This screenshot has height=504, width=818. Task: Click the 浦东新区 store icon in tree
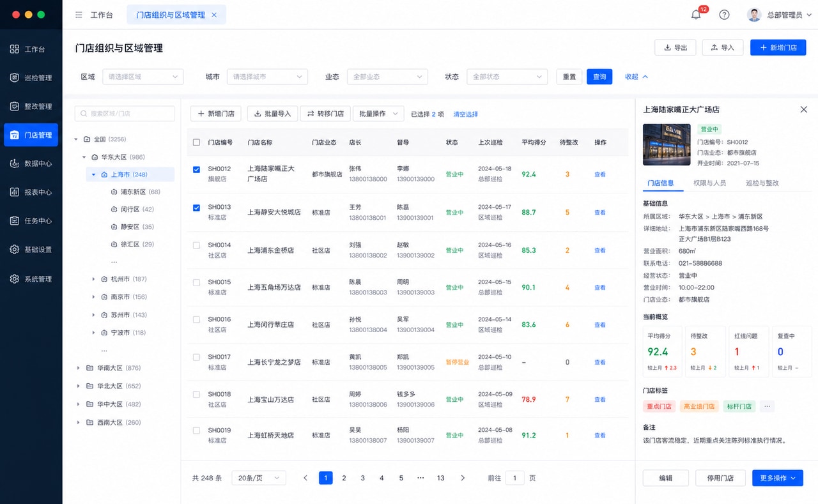pyautogui.click(x=114, y=192)
